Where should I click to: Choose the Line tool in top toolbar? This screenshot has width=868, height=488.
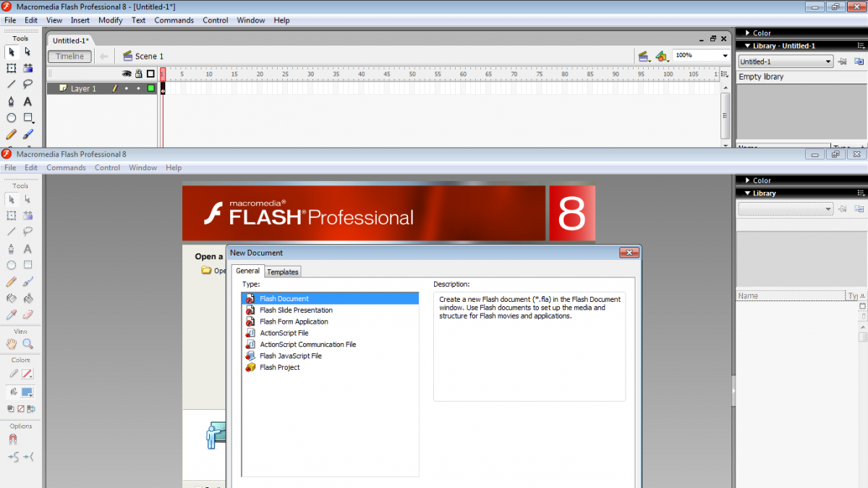[x=12, y=85]
